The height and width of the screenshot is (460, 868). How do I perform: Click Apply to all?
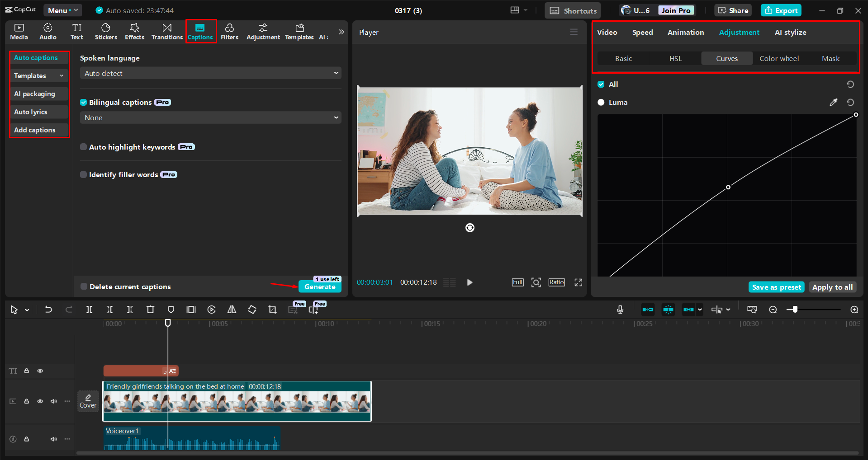832,287
